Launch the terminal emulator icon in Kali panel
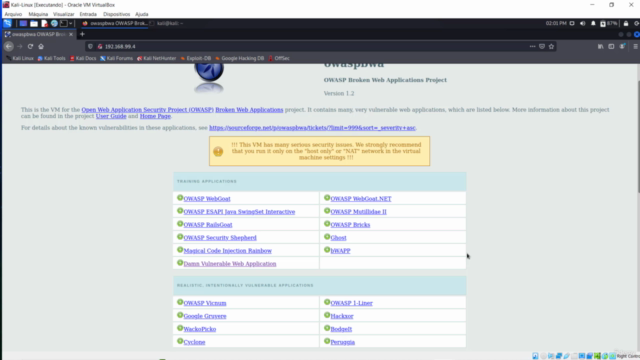The width and height of the screenshot is (640, 360). (x=64, y=24)
